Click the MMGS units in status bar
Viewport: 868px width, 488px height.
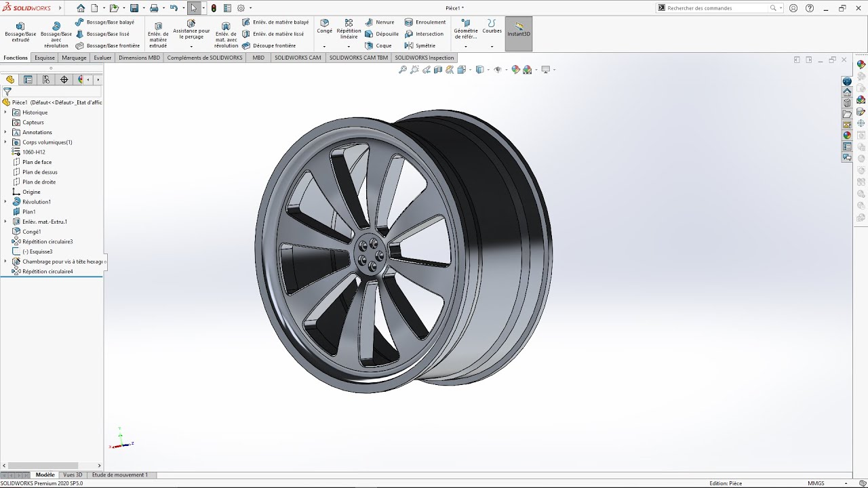(816, 483)
